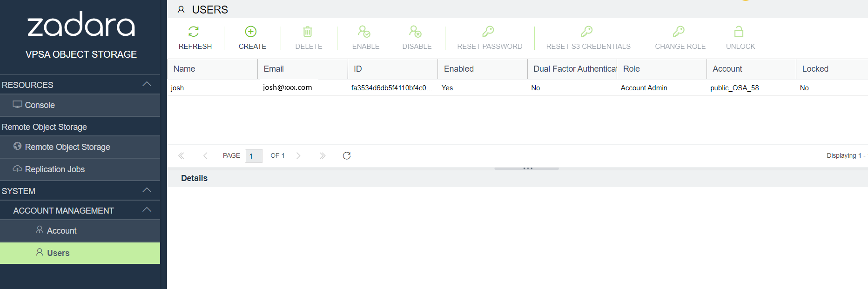
Task: Click the Unlock padlock icon
Action: click(739, 32)
